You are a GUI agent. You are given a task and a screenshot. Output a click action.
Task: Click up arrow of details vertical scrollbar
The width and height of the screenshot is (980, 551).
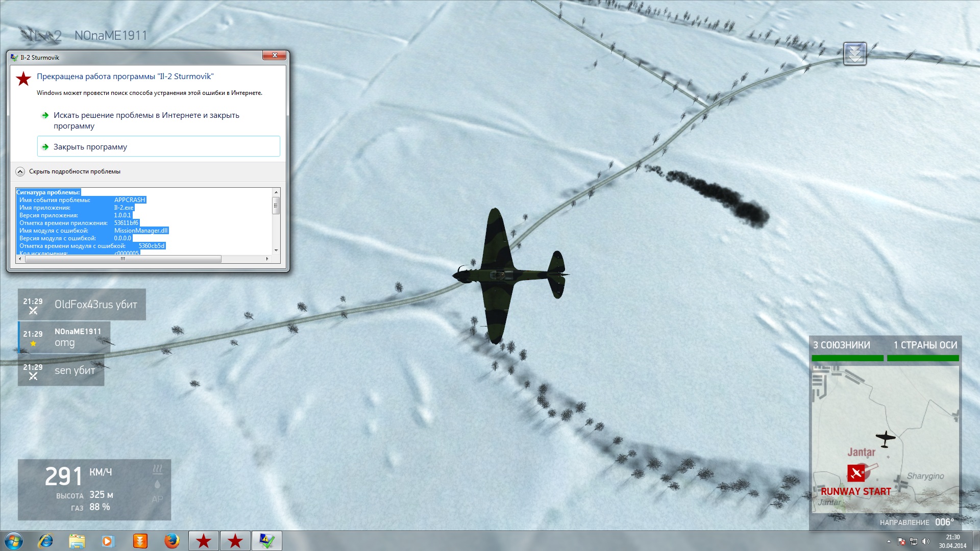click(276, 192)
